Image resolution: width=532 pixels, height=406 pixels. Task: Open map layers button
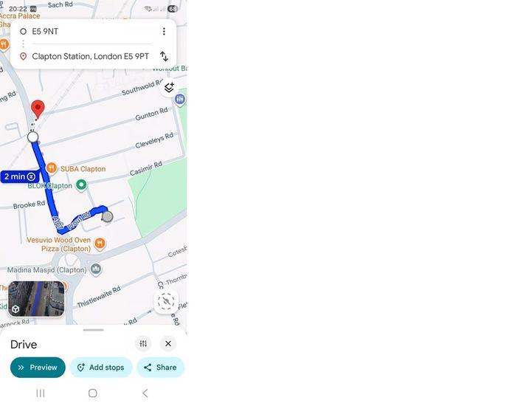pyautogui.click(x=169, y=88)
